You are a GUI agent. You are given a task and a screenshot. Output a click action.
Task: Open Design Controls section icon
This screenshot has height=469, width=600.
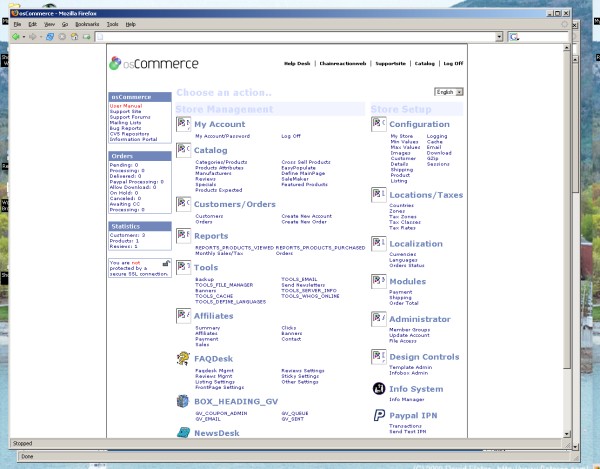pyautogui.click(x=378, y=357)
